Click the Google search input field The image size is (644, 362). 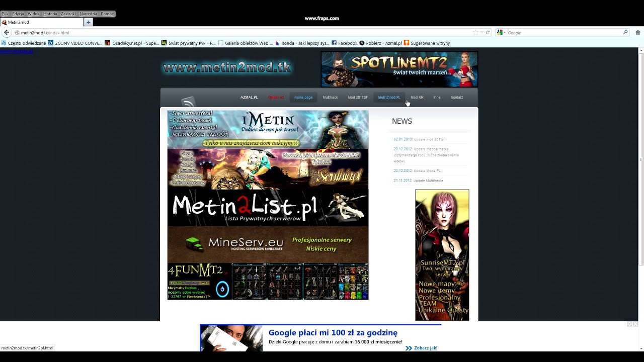point(563,33)
